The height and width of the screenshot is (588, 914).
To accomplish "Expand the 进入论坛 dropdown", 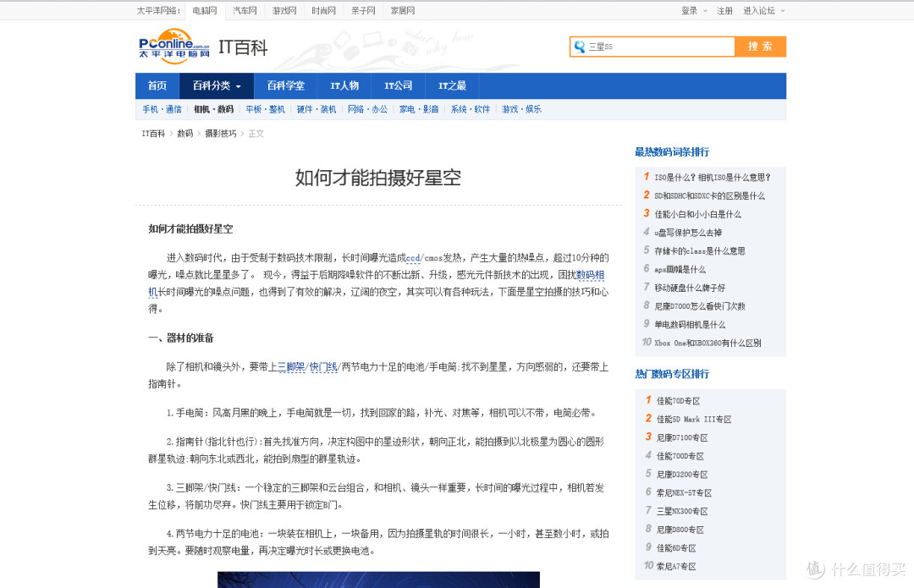I will 763,10.
